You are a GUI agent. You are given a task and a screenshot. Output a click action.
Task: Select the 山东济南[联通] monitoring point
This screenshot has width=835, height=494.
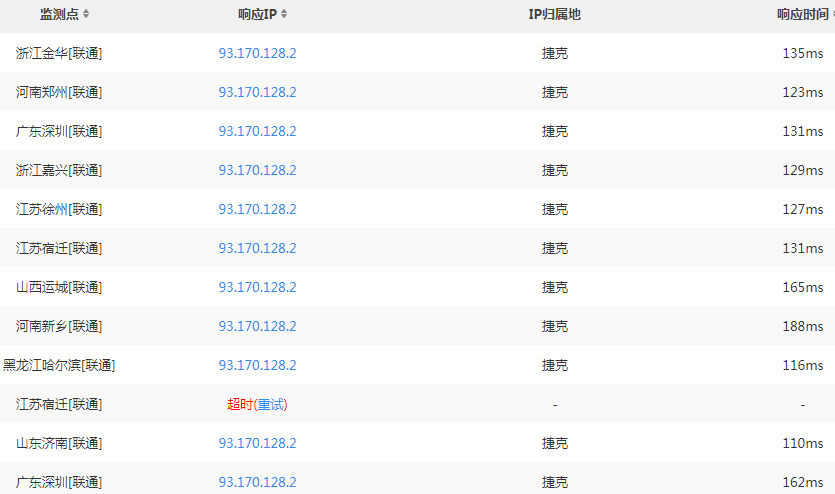59,443
